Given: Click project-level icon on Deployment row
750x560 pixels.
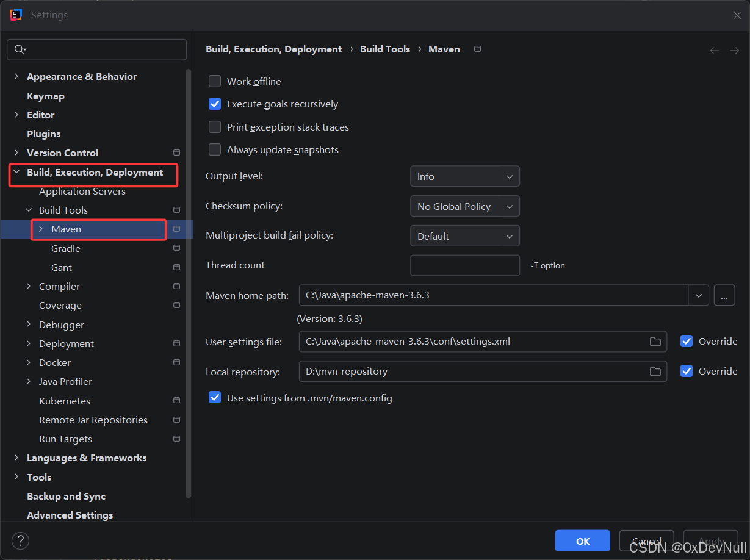Looking at the screenshot, I should (x=177, y=343).
